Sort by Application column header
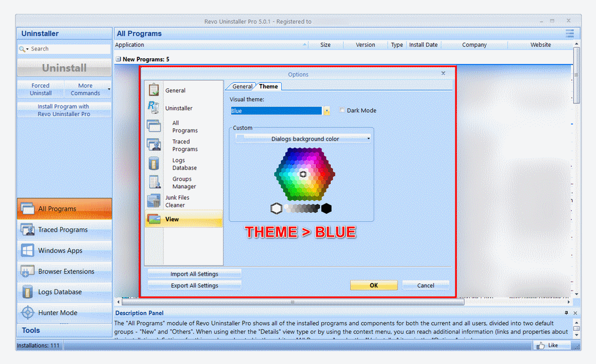 coord(211,45)
